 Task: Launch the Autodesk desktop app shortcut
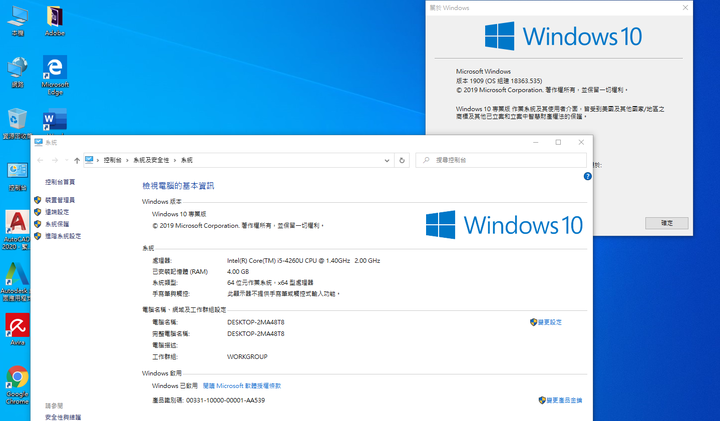pos(17,281)
